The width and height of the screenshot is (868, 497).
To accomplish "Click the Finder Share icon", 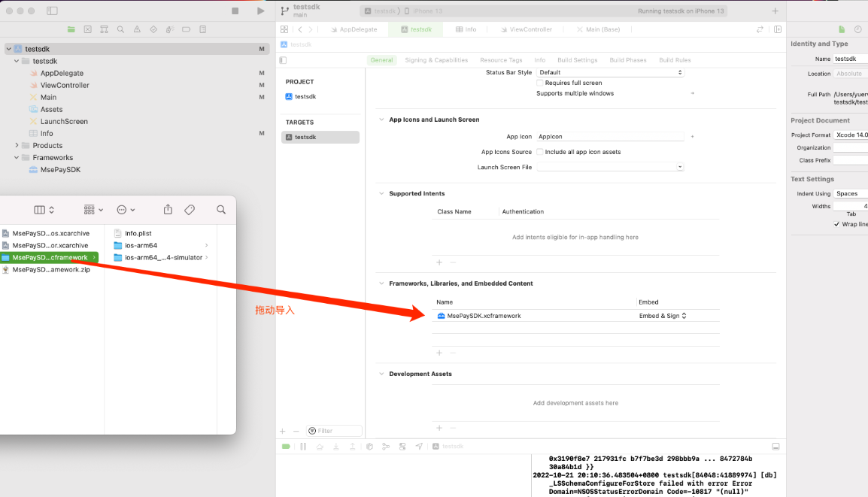I will click(x=168, y=210).
